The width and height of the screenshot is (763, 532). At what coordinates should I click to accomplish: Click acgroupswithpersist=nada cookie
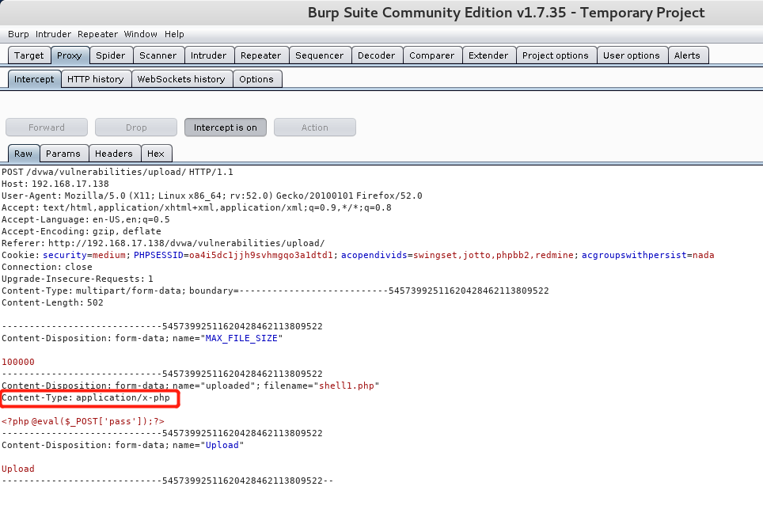click(x=647, y=255)
